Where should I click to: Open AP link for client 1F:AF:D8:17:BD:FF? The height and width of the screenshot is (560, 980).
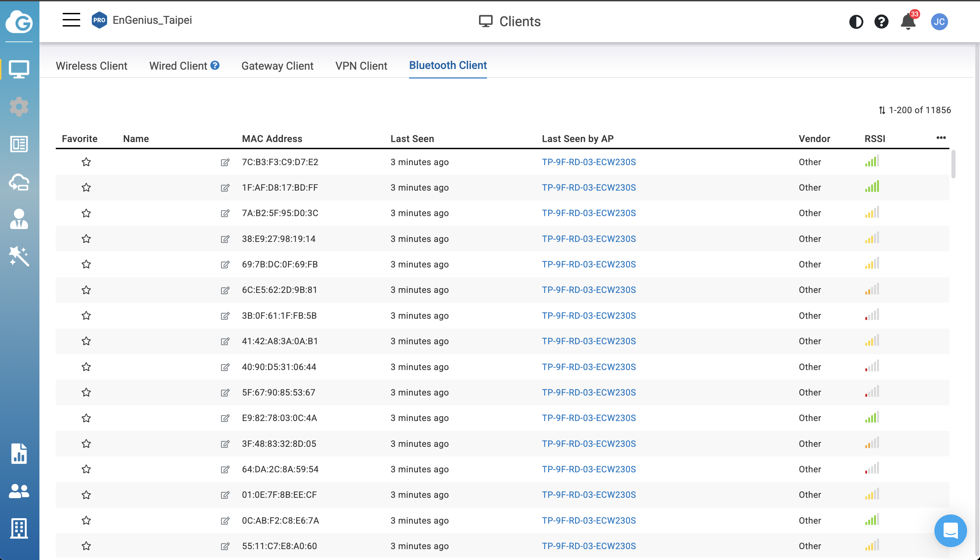(x=588, y=188)
